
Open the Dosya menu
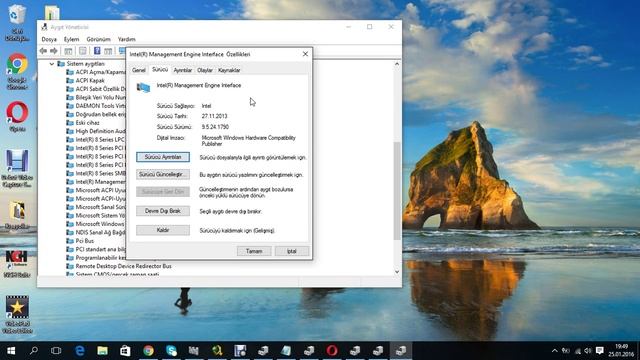pos(49,39)
